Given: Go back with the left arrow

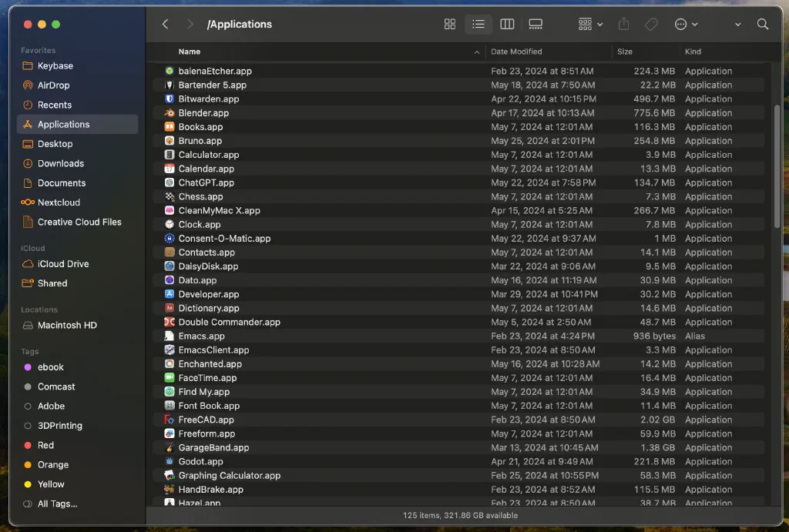Looking at the screenshot, I should pos(165,24).
